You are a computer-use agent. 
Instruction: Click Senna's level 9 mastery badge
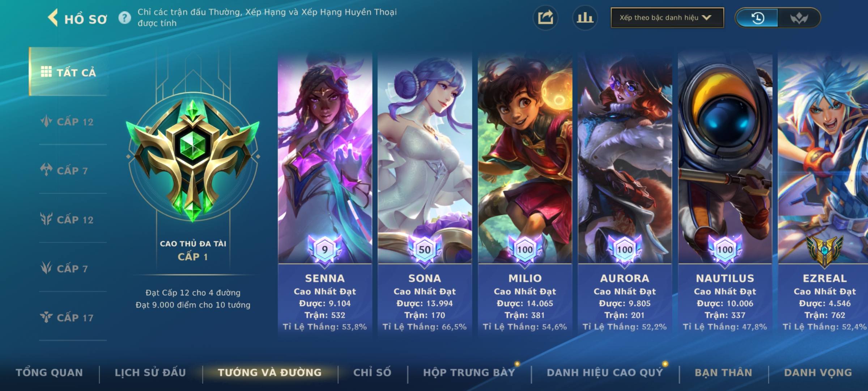point(324,249)
